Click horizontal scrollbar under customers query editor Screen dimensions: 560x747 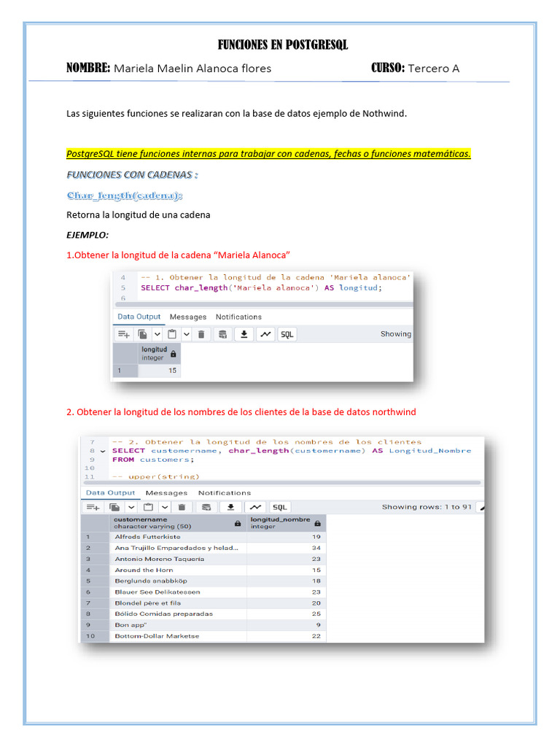(x=282, y=483)
